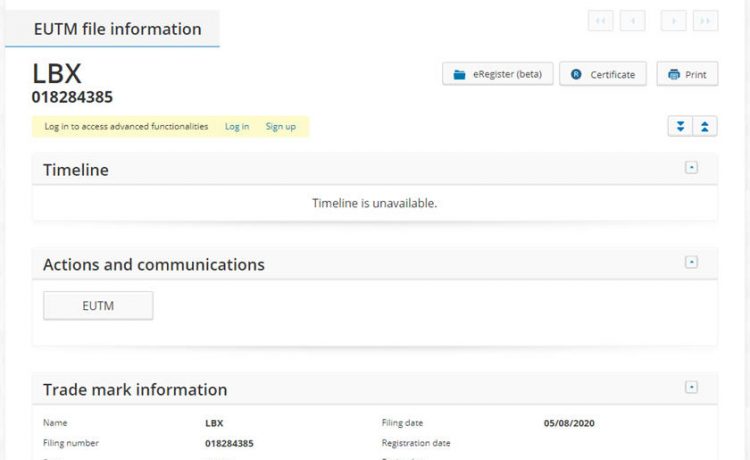
Task: Click the Trade mark information heading
Action: click(135, 390)
